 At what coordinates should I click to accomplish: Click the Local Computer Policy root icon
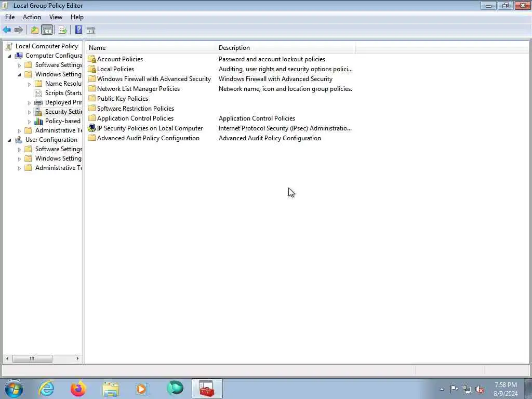(x=9, y=46)
